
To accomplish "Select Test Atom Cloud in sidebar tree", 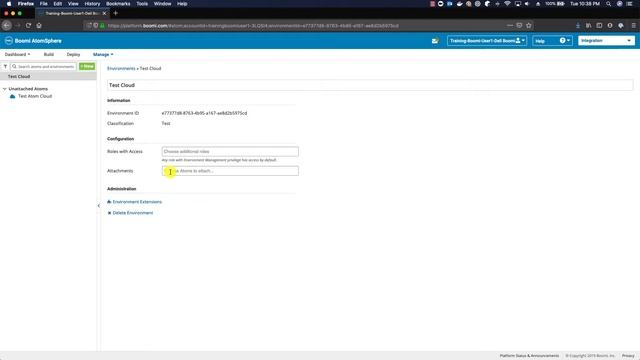I will (35, 96).
